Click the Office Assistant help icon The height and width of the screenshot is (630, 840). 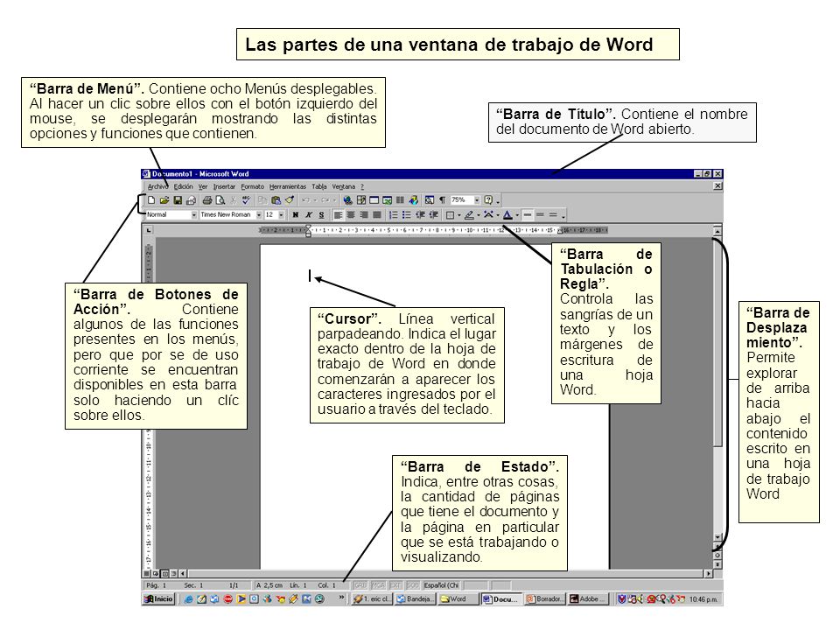coord(488,199)
